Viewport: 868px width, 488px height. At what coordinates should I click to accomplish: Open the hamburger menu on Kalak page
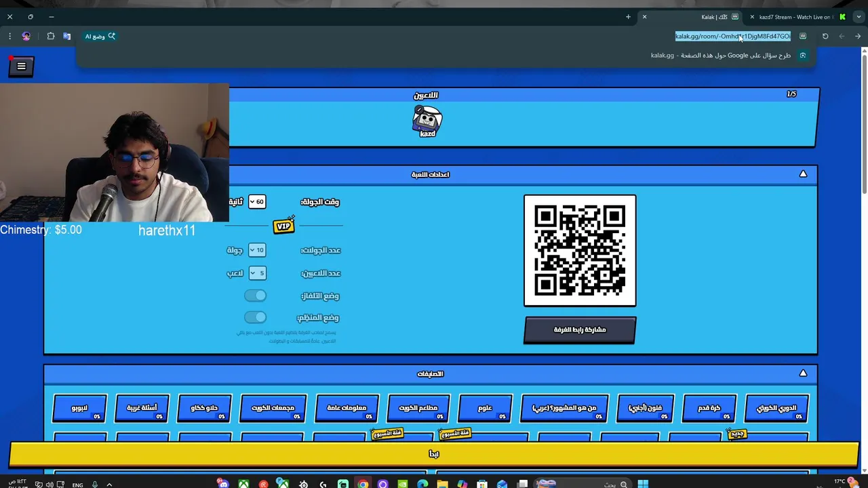click(x=21, y=66)
